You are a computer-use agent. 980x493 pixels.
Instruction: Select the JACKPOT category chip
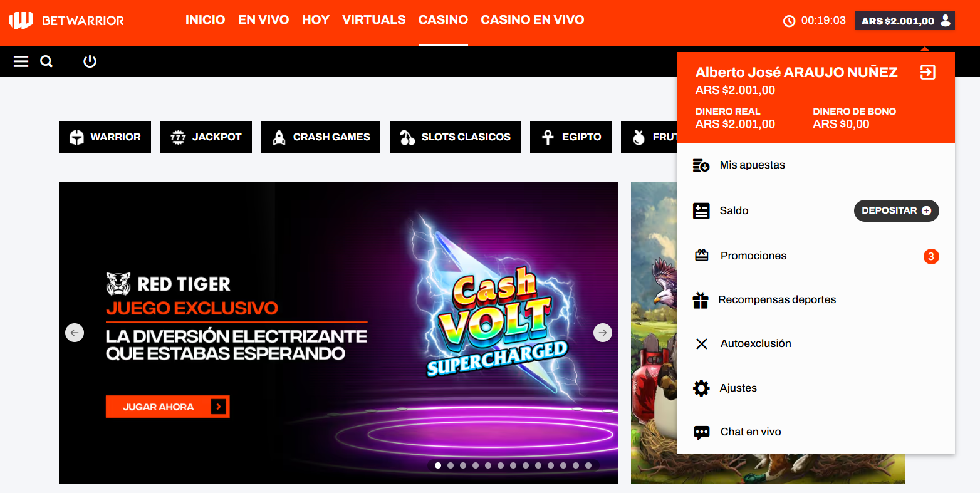[206, 137]
